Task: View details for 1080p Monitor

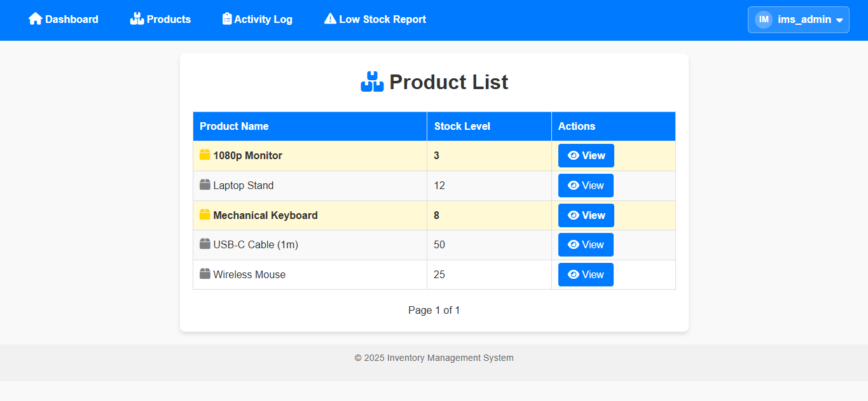Action: [586, 156]
